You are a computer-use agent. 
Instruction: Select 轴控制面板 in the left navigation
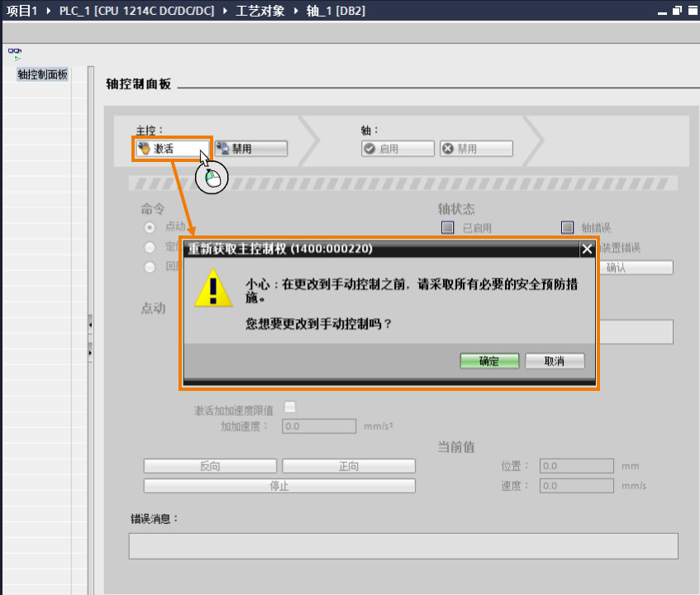(42, 74)
